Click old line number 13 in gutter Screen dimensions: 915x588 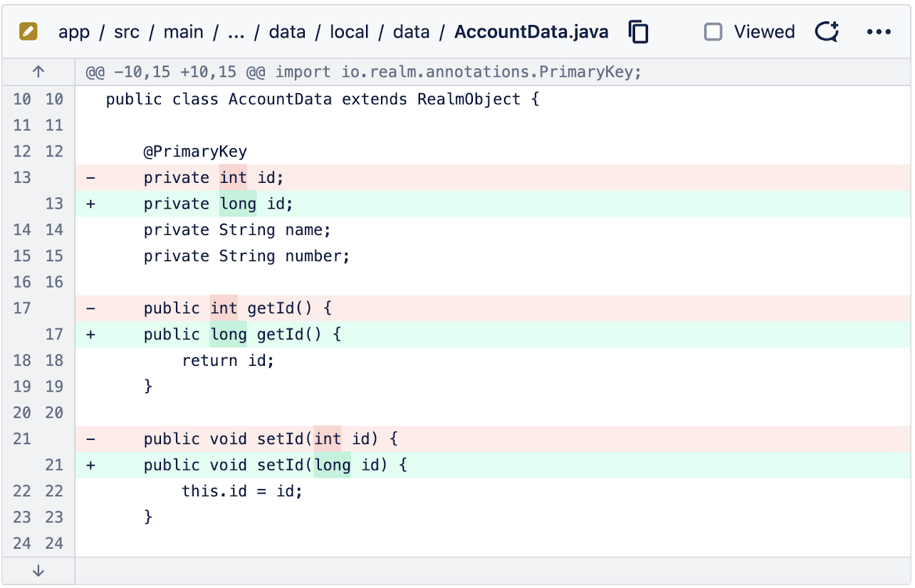22,177
